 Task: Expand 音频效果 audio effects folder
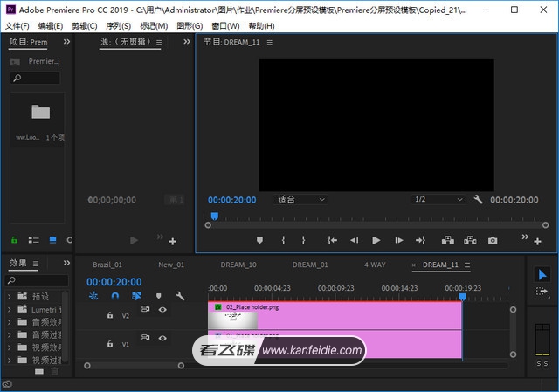10,322
